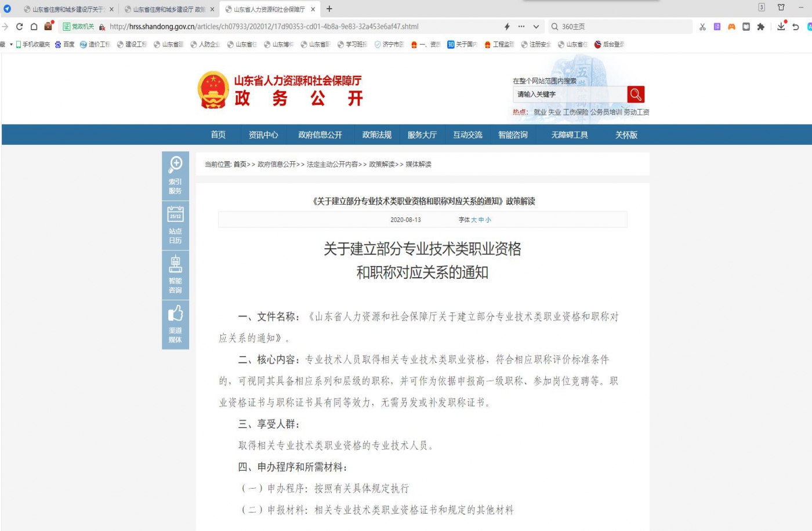Open the 就业 hot keyword link
This screenshot has height=531, width=812.
pyautogui.click(x=540, y=112)
